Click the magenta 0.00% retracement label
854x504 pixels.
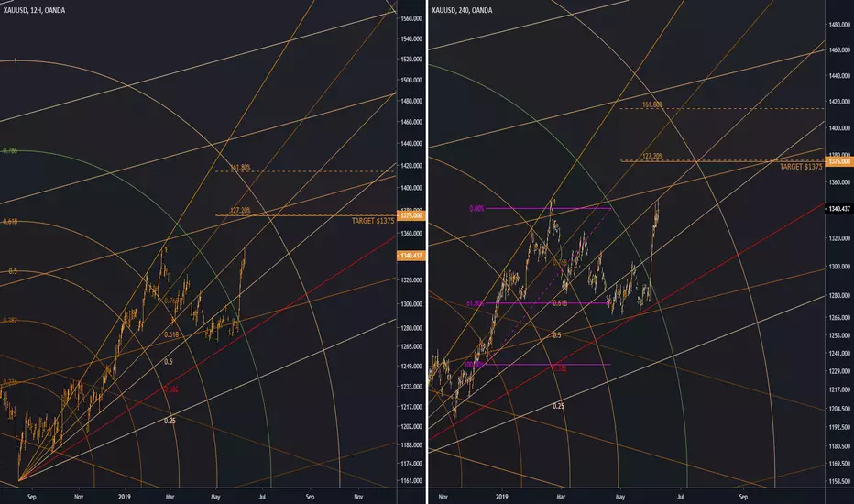(x=476, y=208)
